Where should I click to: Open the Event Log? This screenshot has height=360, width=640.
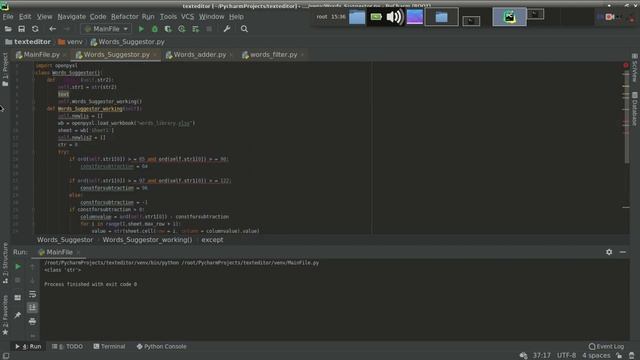click(x=607, y=347)
